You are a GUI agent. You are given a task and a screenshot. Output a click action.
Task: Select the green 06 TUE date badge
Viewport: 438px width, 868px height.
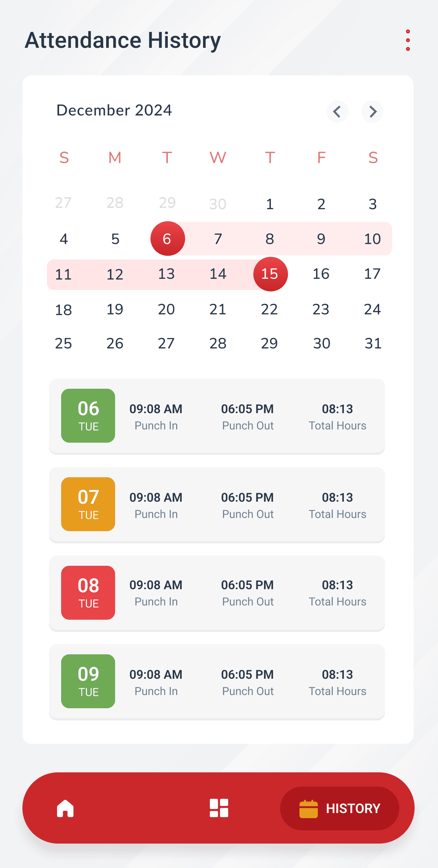[x=88, y=416]
